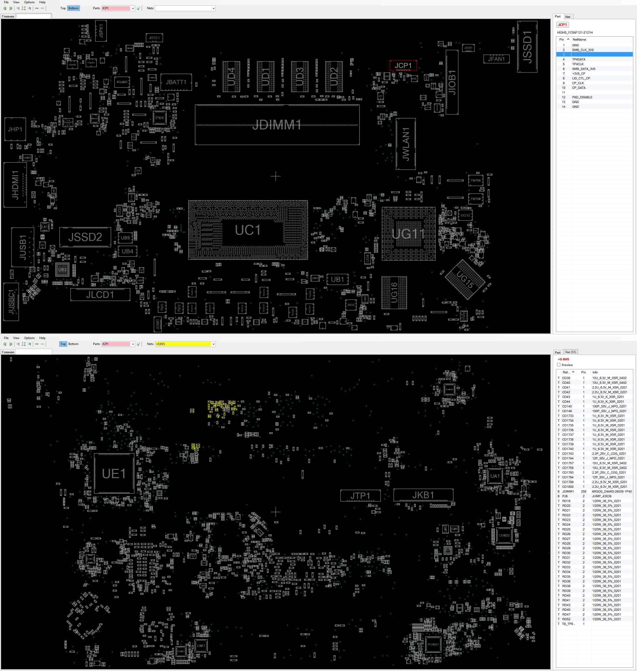
Task: Click light bulb icon beside lower Parts box
Action: click(x=138, y=344)
